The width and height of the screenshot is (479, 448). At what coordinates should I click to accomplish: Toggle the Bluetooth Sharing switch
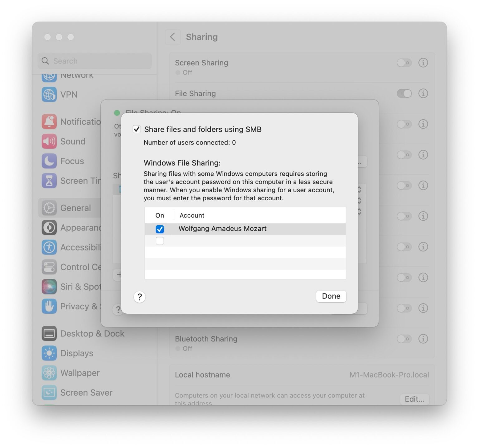(404, 339)
